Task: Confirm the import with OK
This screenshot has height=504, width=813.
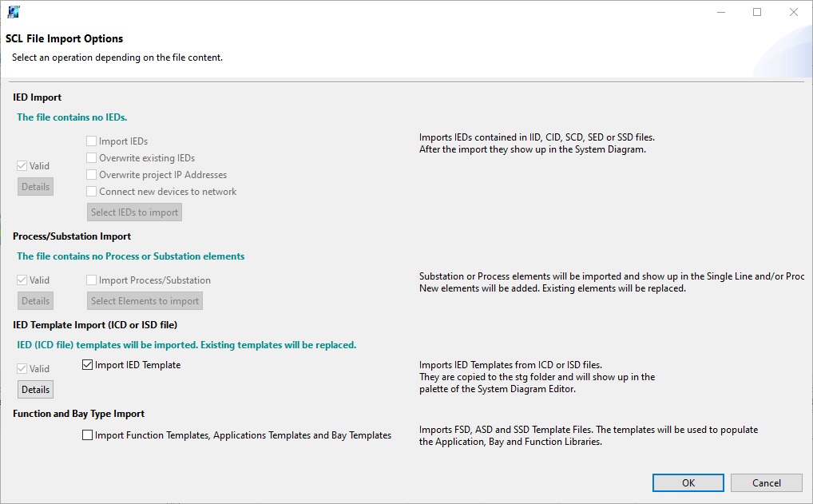Action: pos(688,482)
